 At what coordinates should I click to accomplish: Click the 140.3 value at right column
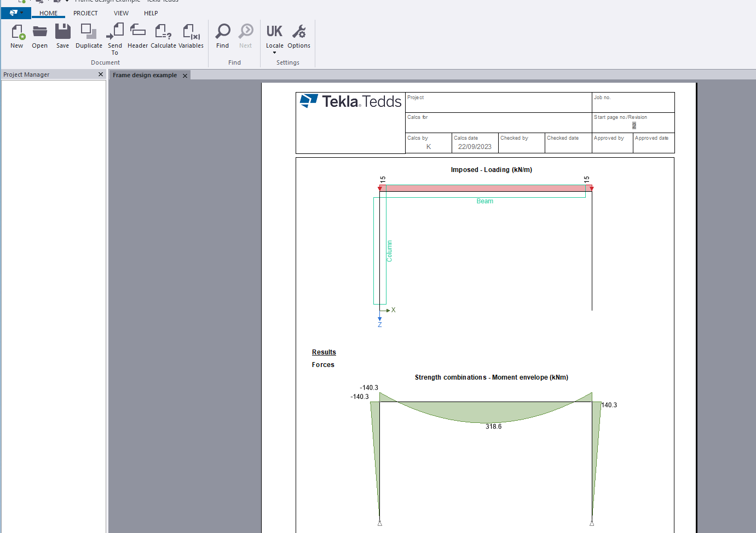(x=609, y=405)
